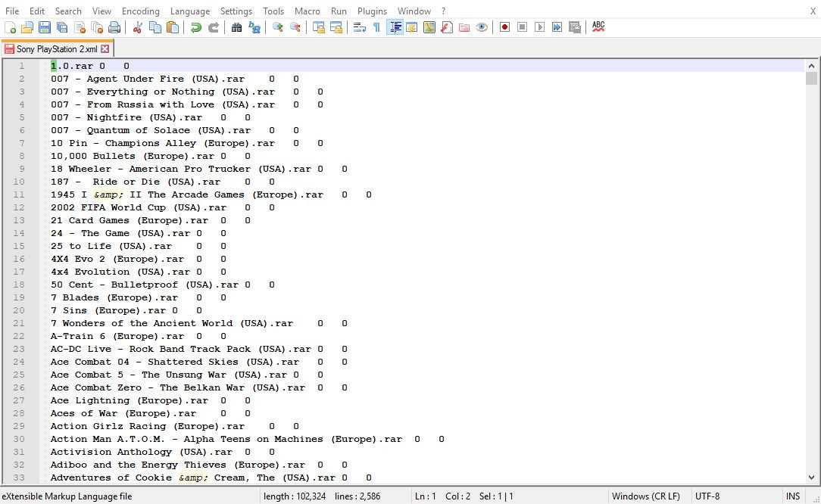Start recording a macro
The width and height of the screenshot is (821, 504).
(x=504, y=27)
